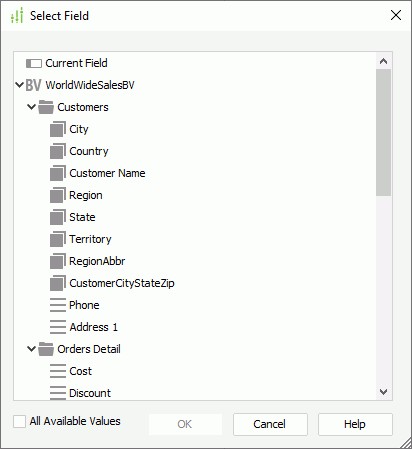Click the Customer Name group field icon
This screenshot has width=412, height=449.
click(58, 173)
